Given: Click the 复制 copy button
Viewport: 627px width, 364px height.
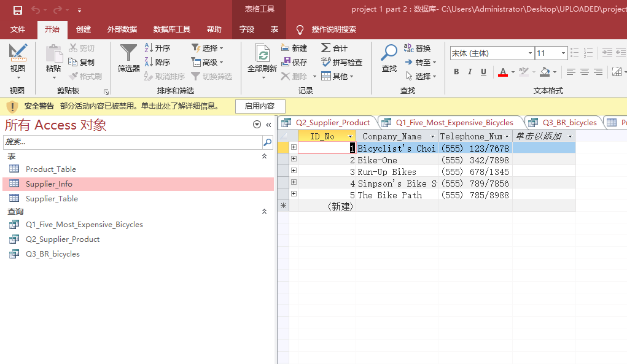Looking at the screenshot, I should pyautogui.click(x=82, y=63).
